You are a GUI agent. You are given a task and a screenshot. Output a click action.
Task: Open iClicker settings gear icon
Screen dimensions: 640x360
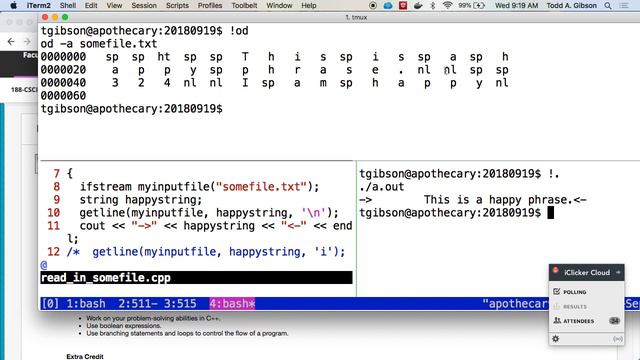click(x=556, y=339)
